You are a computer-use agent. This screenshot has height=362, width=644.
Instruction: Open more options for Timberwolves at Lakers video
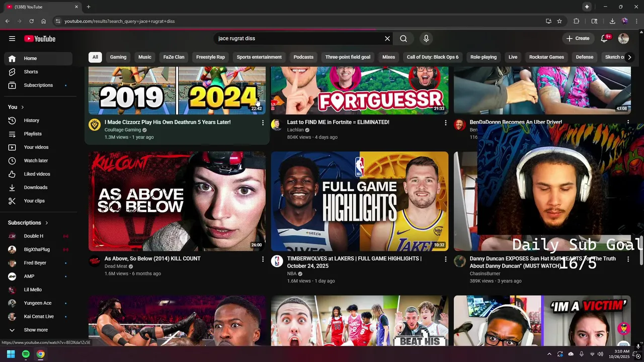coord(445,259)
